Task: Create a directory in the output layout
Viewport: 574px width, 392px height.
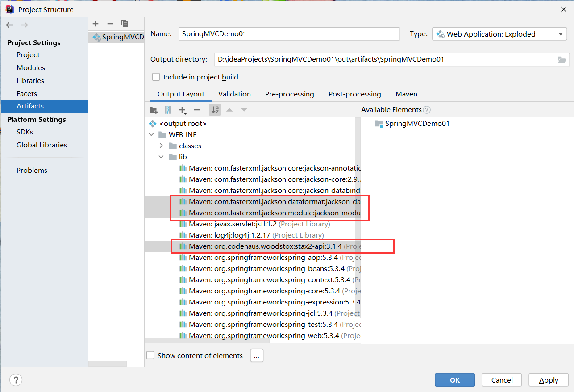Action: pyautogui.click(x=154, y=110)
